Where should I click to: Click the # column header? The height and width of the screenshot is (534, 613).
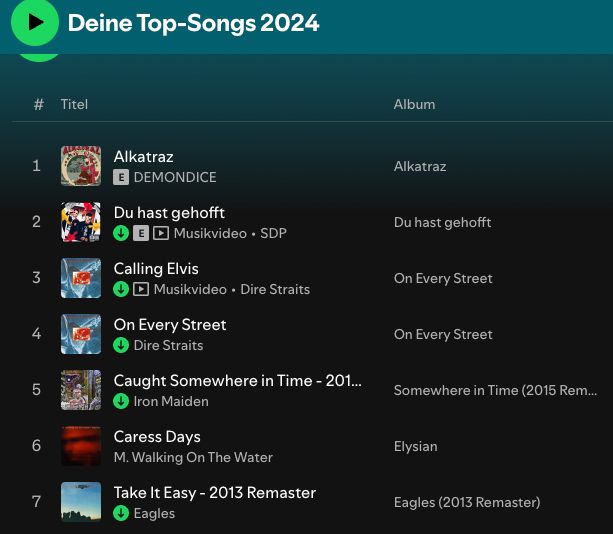(38, 104)
